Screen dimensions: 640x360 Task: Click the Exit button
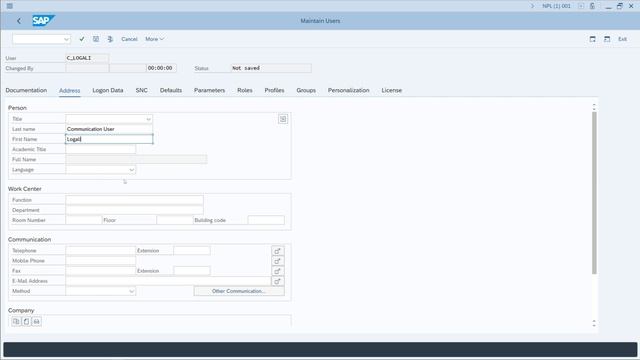[622, 39]
